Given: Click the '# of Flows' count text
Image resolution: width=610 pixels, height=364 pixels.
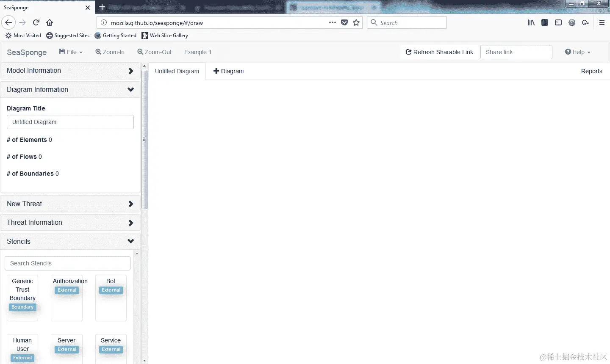Looking at the screenshot, I should click(24, 157).
